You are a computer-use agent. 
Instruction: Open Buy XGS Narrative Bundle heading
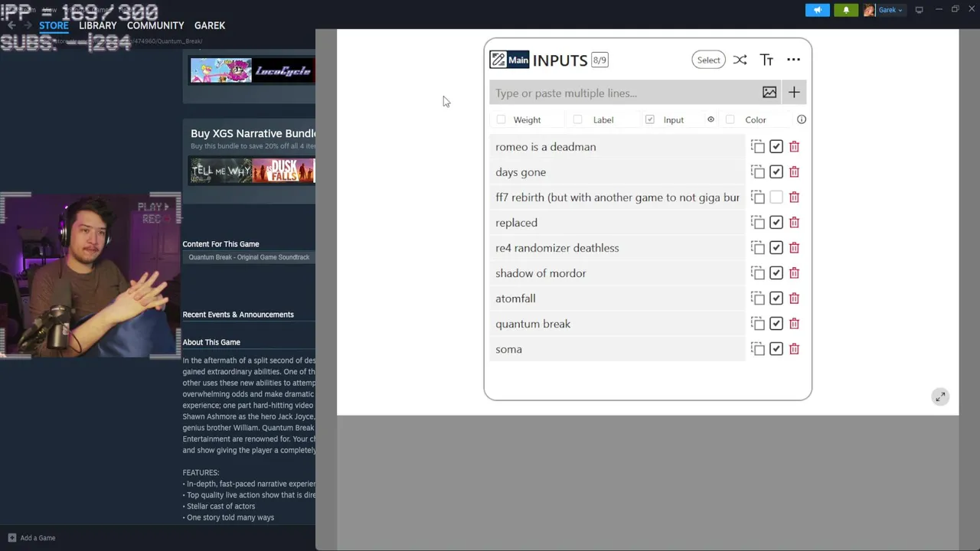coord(253,133)
